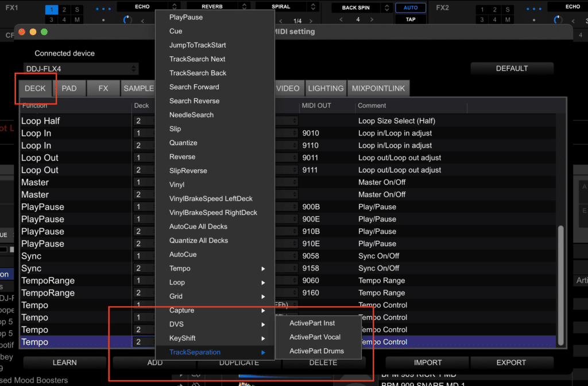Enable AUTO tempo detection mode

coord(411,7)
